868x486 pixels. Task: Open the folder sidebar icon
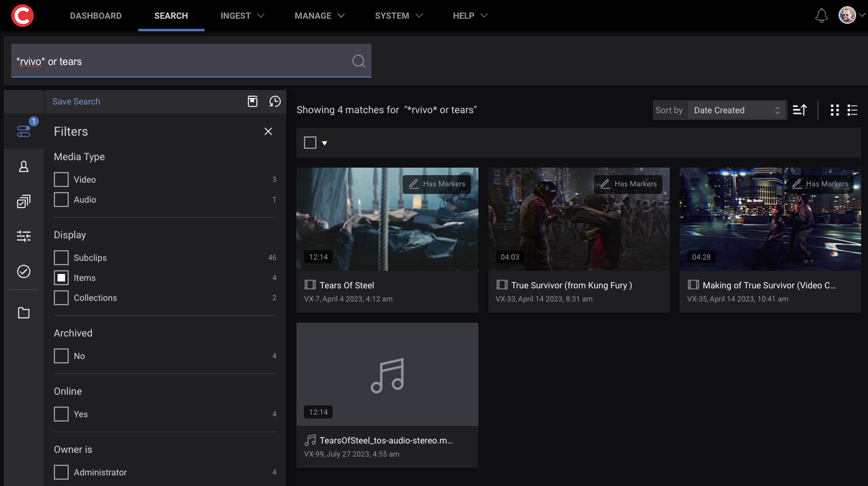tap(24, 313)
